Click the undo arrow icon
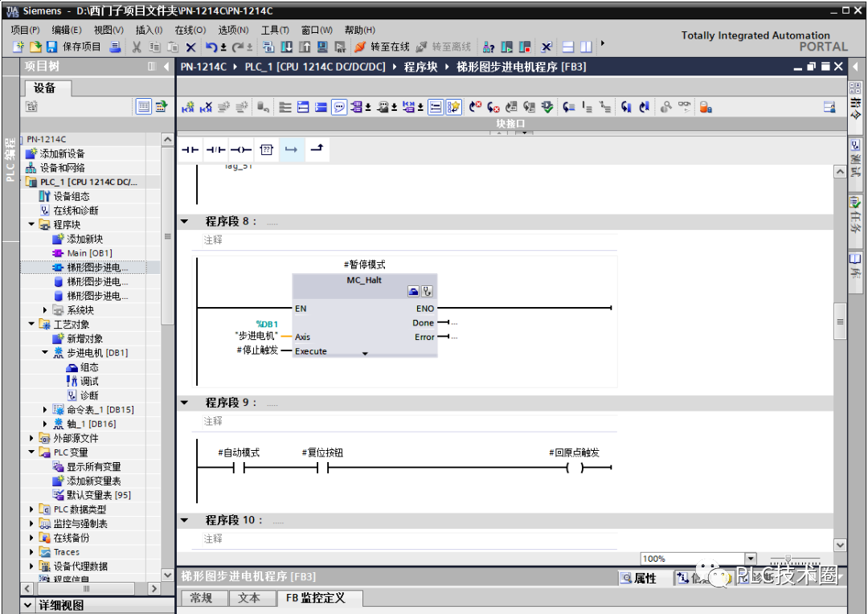The width and height of the screenshot is (868, 614). pos(211,47)
